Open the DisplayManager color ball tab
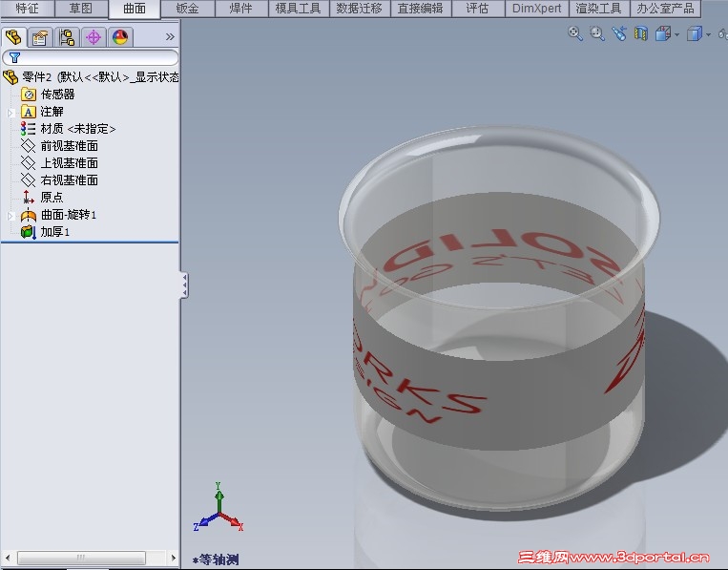The height and width of the screenshot is (570, 728). (x=120, y=37)
